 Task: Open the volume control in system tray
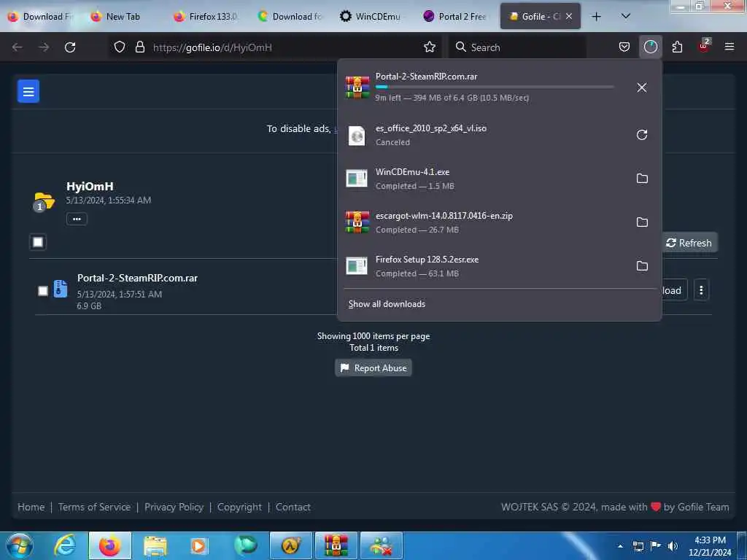pyautogui.click(x=673, y=546)
